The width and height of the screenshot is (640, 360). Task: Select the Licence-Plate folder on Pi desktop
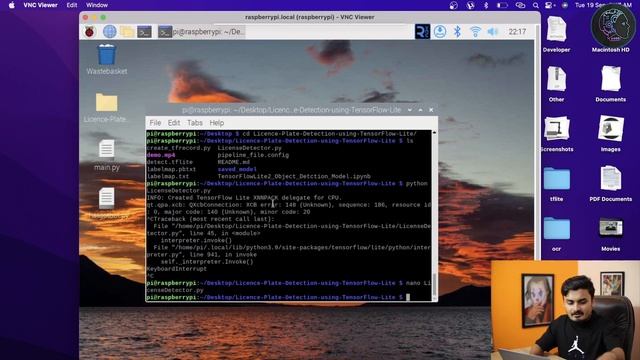(x=107, y=108)
